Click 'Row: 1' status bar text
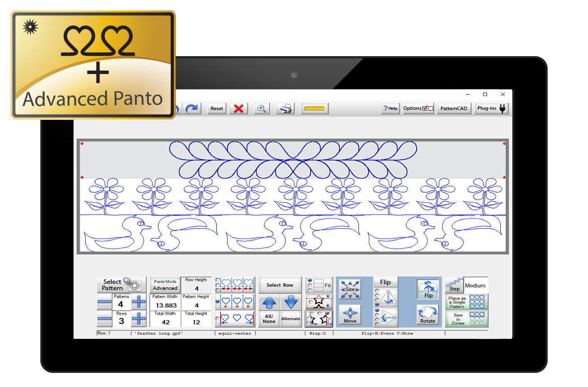 [104, 333]
